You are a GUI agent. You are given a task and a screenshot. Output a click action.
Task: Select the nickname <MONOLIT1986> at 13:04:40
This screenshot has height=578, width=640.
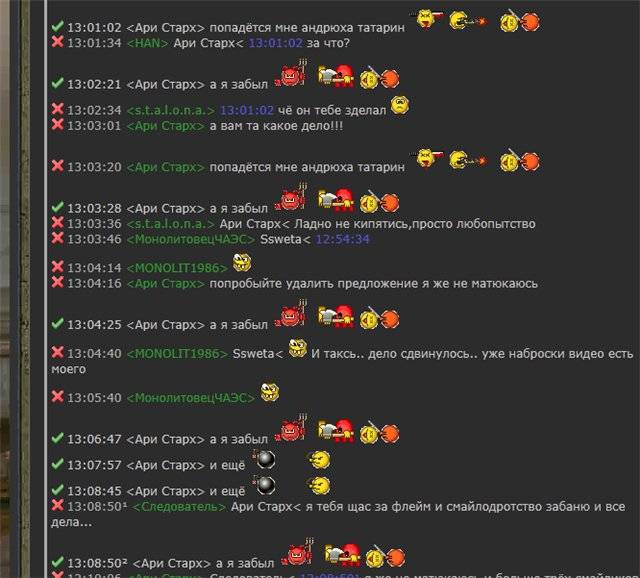click(177, 353)
